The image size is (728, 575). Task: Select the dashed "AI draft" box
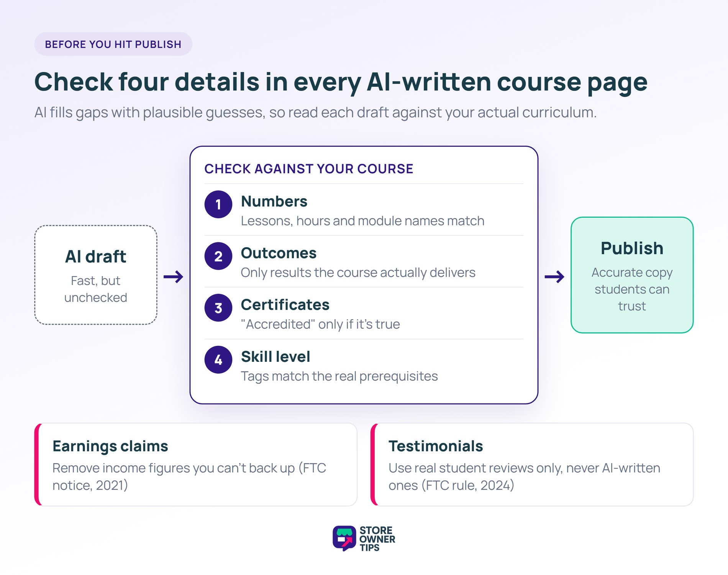[96, 275]
